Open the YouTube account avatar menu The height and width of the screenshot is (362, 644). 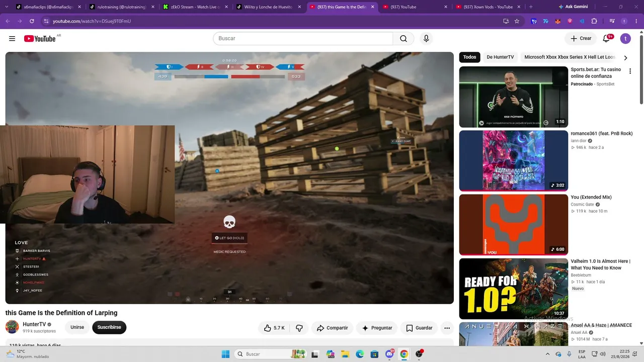(625, 39)
